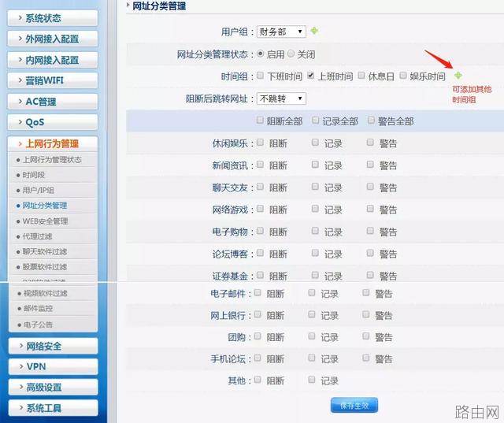This screenshot has height=423, width=504.
Task: Enable the 记录全部 checkbox
Action: (315, 121)
